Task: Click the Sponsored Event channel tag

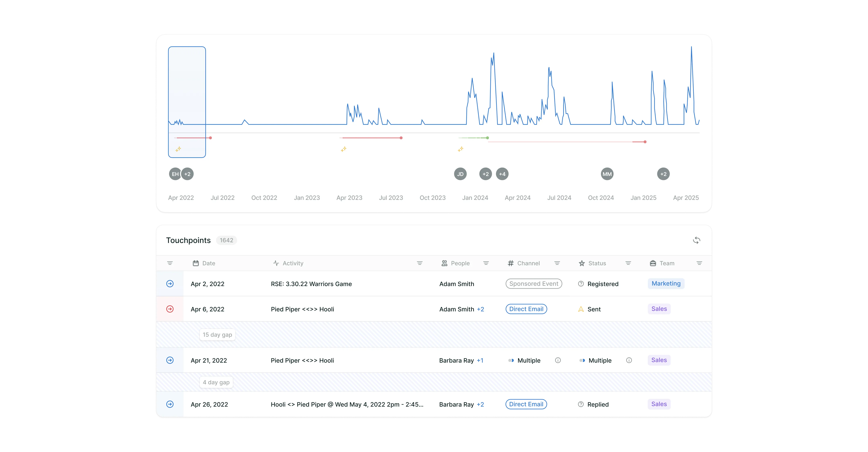Action: pos(534,284)
